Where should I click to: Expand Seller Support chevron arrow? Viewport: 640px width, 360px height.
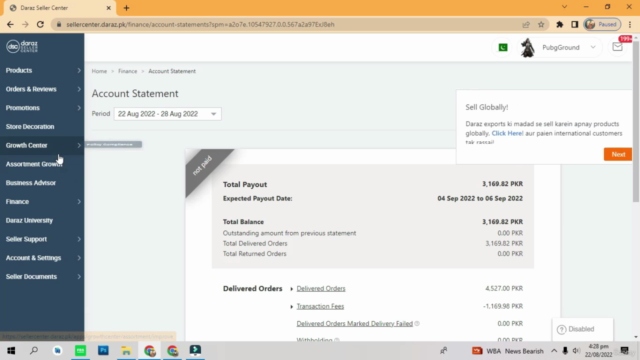79,239
